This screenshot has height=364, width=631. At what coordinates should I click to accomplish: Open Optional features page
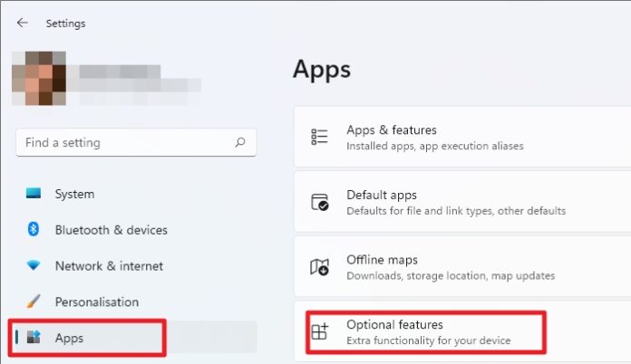[x=462, y=332]
